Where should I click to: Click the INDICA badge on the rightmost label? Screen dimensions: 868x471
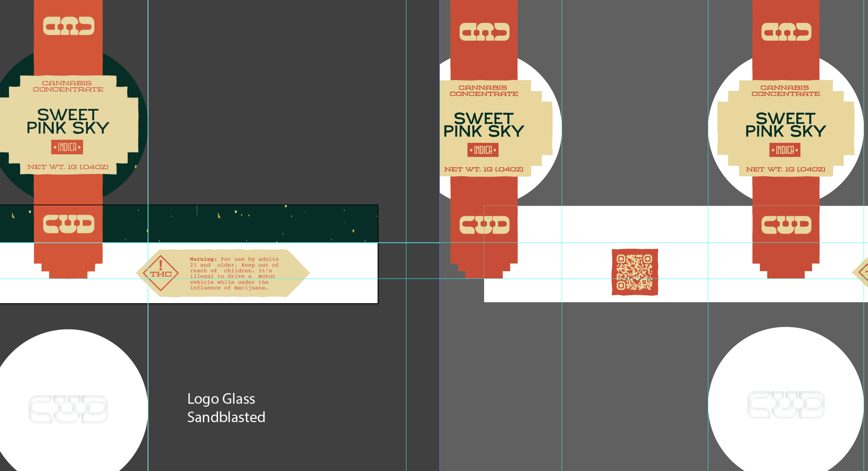coord(785,150)
